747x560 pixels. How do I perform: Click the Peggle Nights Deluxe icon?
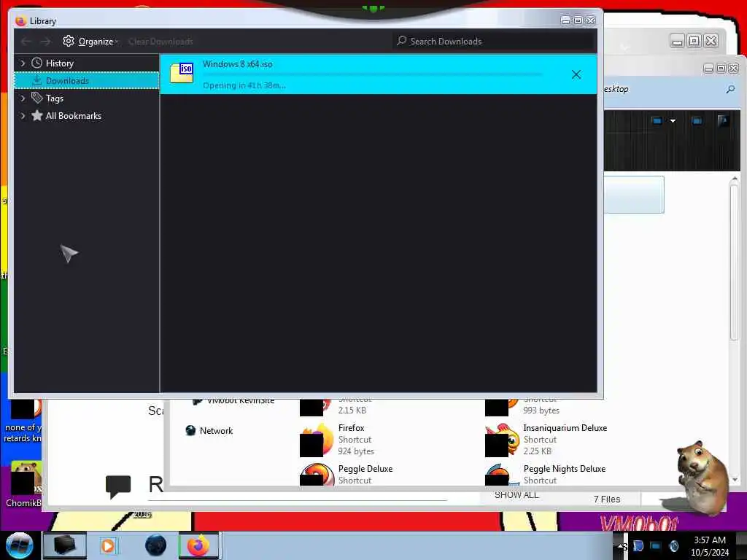502,475
